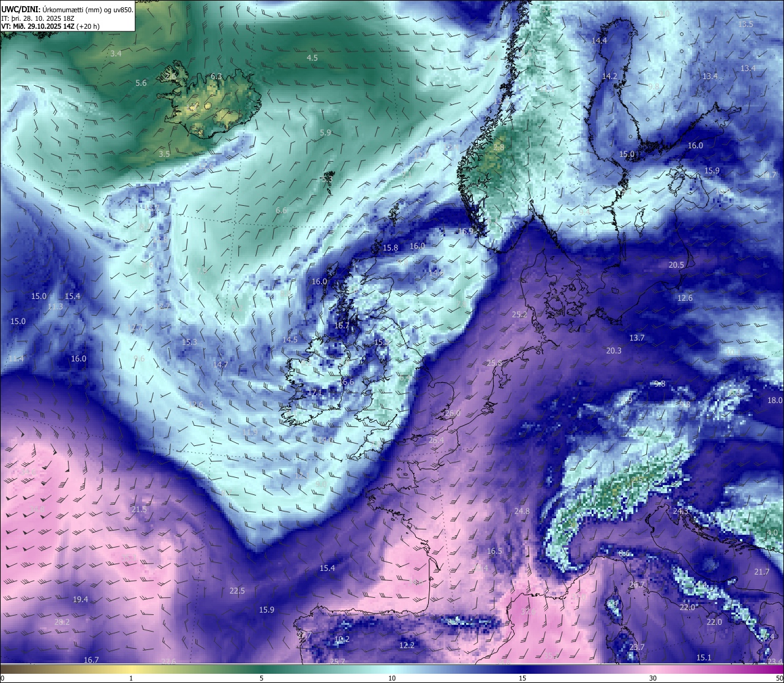Click the 25.8 value label
Viewport: 784px width, 683px height.
click(x=494, y=363)
